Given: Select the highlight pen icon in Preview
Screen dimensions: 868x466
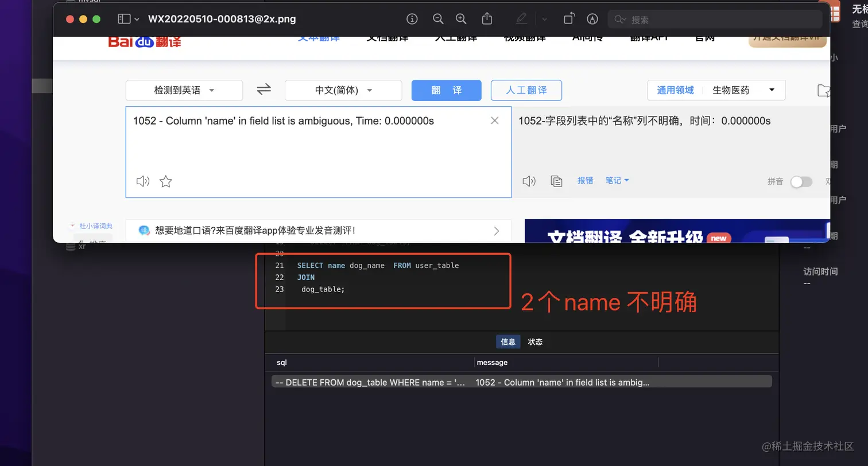Looking at the screenshot, I should [521, 19].
